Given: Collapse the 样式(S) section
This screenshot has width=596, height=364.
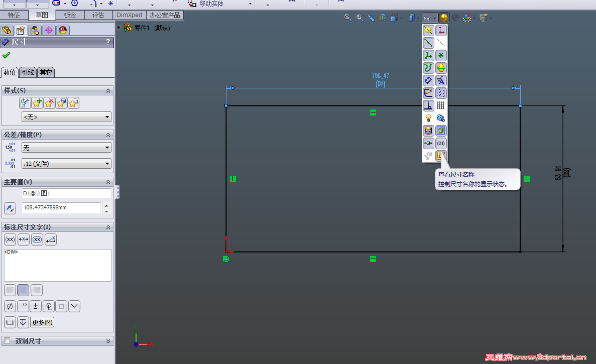Looking at the screenshot, I should point(108,91).
